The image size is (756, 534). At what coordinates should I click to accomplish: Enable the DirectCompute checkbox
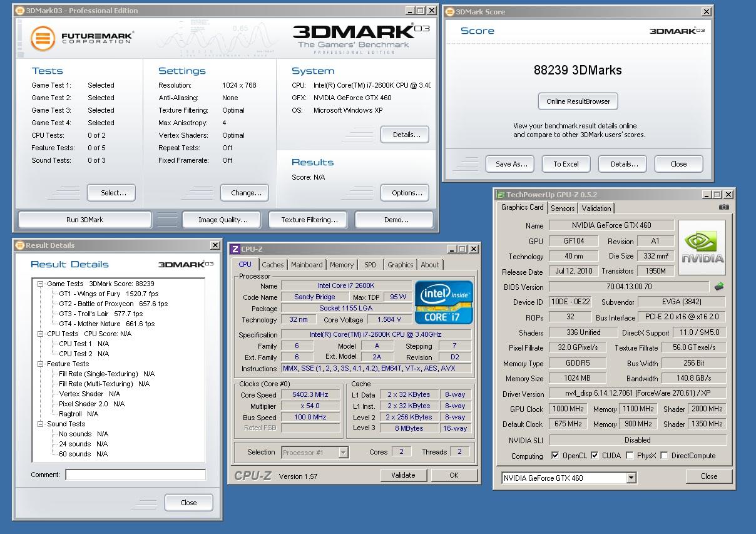tap(664, 456)
